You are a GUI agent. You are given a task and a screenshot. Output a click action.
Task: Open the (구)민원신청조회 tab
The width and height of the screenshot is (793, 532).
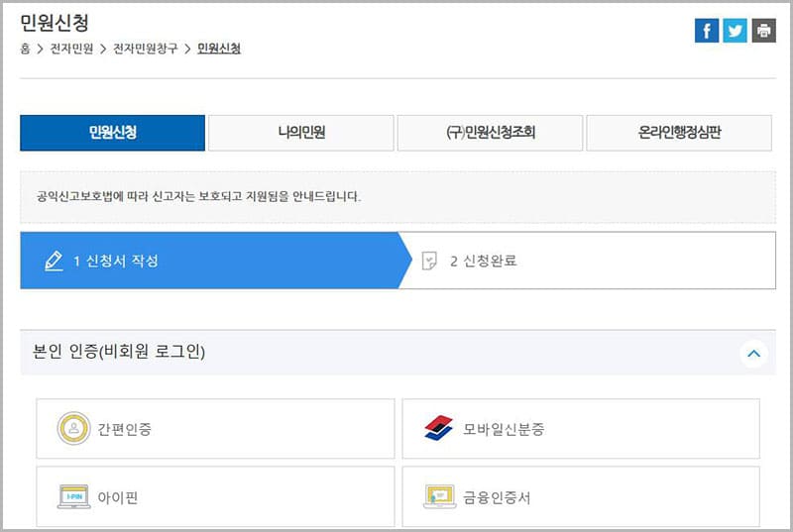click(x=491, y=133)
